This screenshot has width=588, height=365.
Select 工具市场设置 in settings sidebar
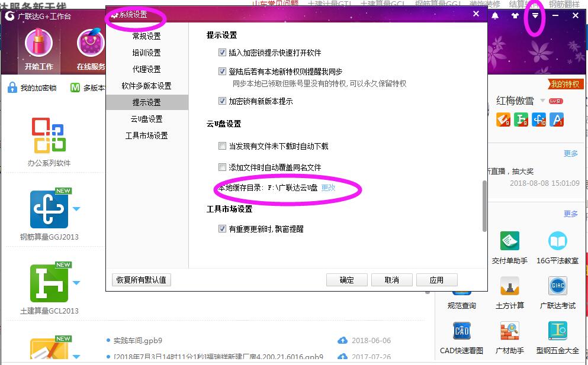(x=147, y=135)
